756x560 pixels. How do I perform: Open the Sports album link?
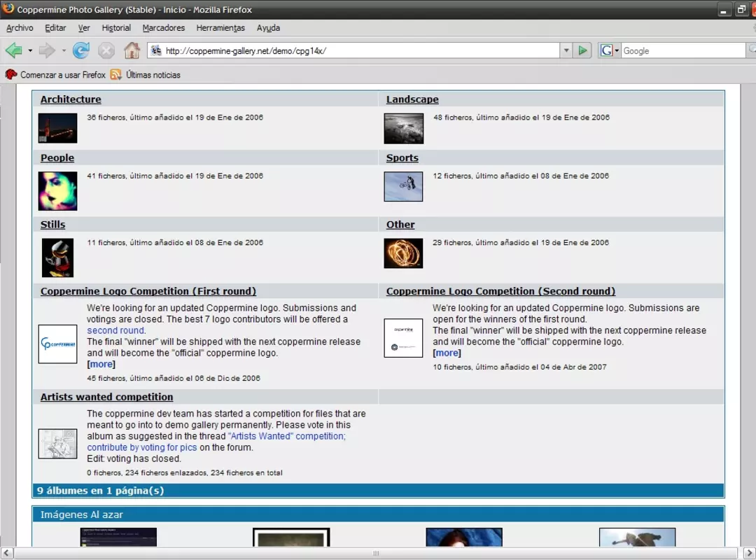tap(402, 157)
